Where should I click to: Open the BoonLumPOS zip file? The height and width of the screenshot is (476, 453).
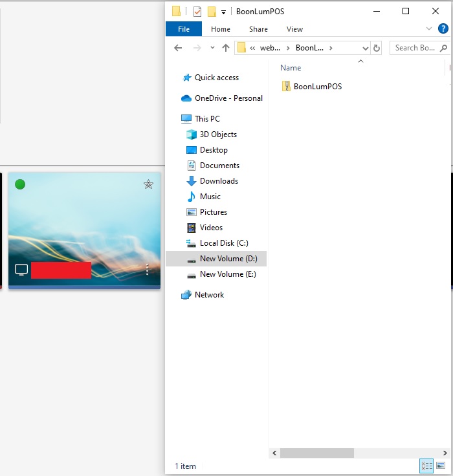click(x=317, y=86)
